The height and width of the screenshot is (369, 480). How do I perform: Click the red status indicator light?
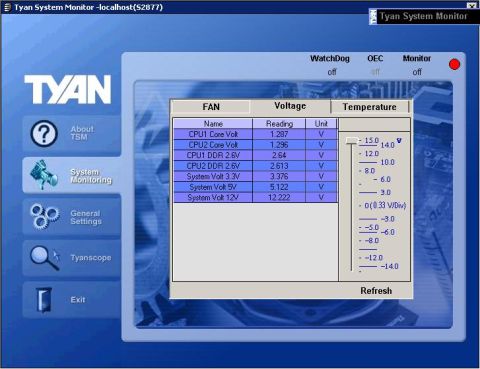pos(454,64)
